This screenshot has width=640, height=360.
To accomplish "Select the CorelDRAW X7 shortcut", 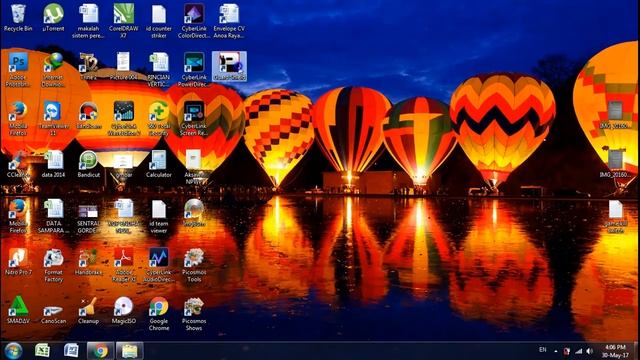I will [x=123, y=21].
